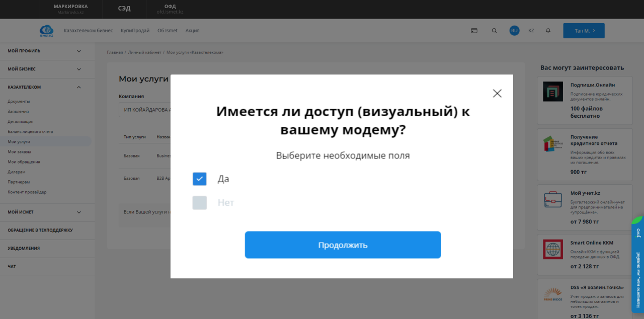Switch language to RU
The width and height of the screenshot is (644, 319).
click(514, 31)
